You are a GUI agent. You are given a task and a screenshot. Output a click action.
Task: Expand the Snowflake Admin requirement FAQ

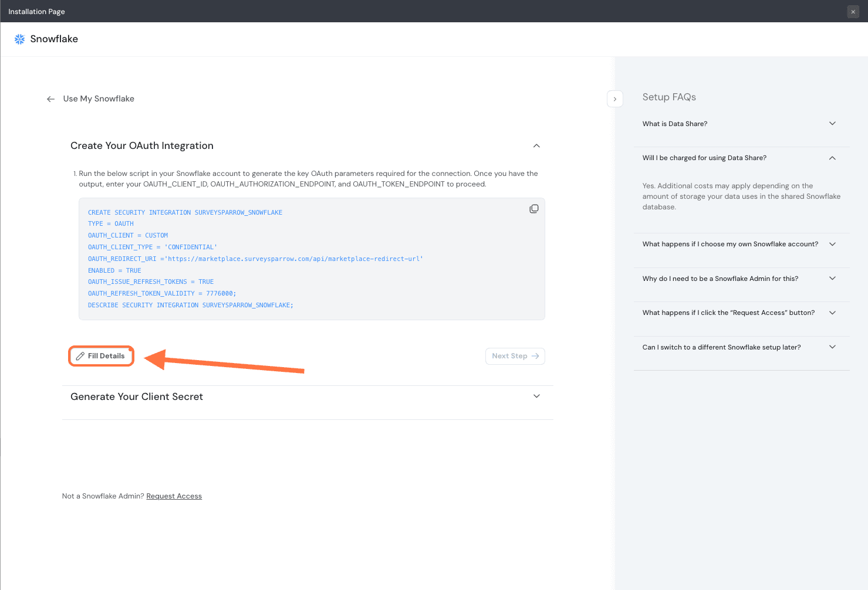[832, 279]
